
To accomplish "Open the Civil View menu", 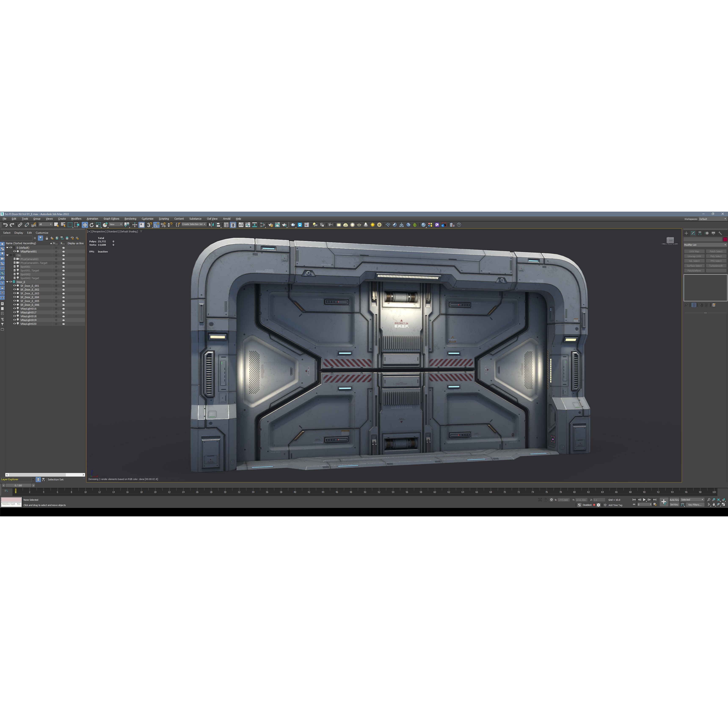I will [212, 219].
